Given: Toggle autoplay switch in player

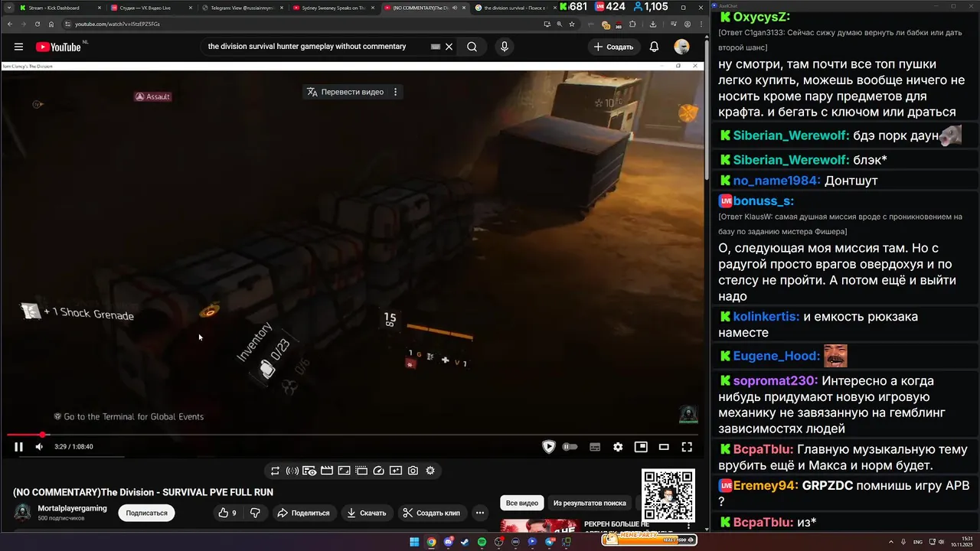Looking at the screenshot, I should tap(570, 447).
